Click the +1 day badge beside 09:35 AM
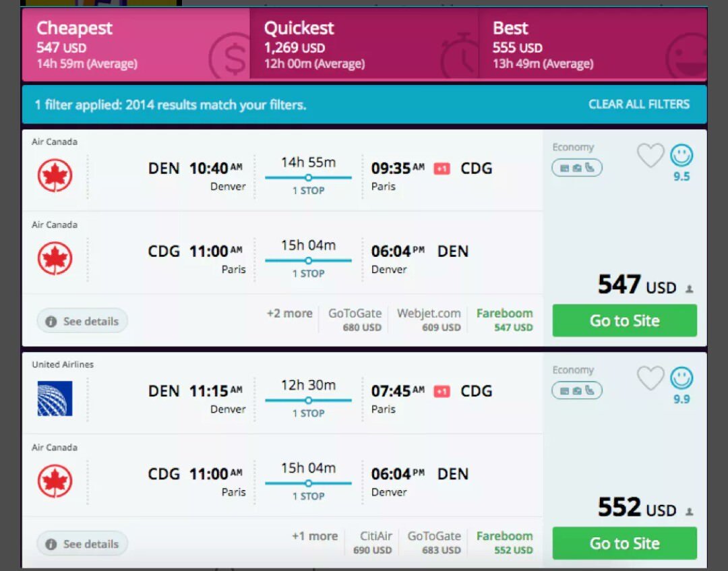 click(x=442, y=169)
